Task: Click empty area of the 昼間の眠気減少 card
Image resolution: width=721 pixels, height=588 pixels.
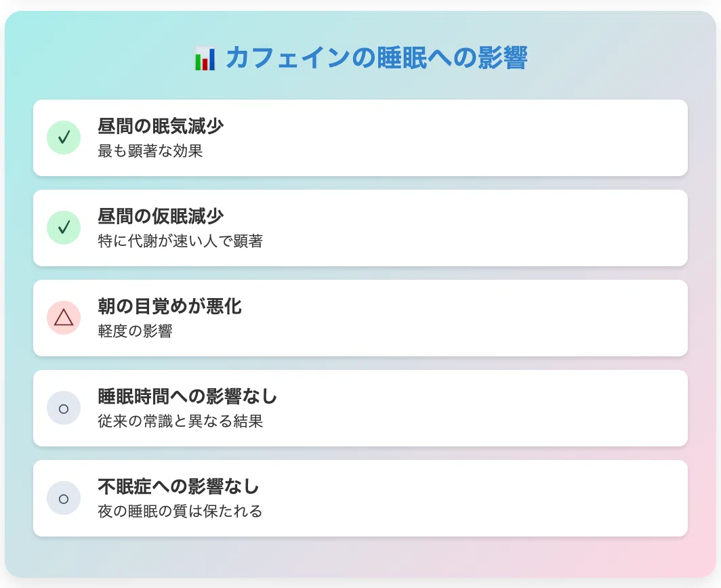Action: click(460, 138)
